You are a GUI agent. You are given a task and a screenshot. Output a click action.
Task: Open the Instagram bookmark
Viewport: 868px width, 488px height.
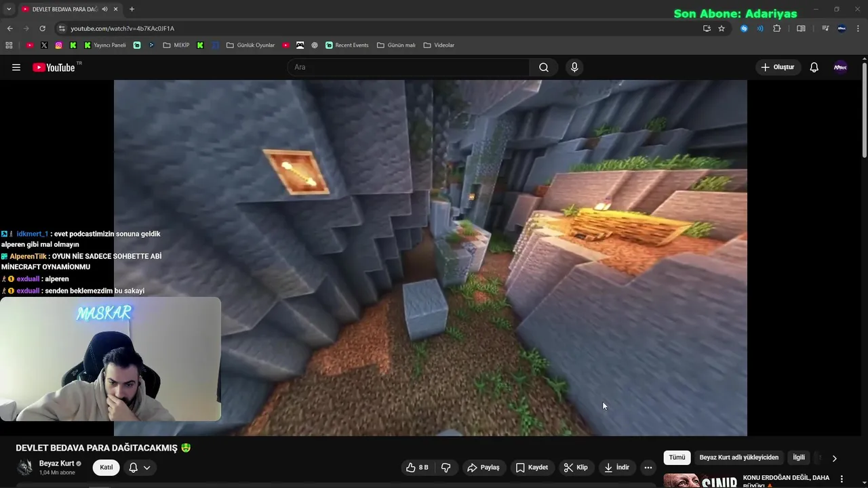59,45
